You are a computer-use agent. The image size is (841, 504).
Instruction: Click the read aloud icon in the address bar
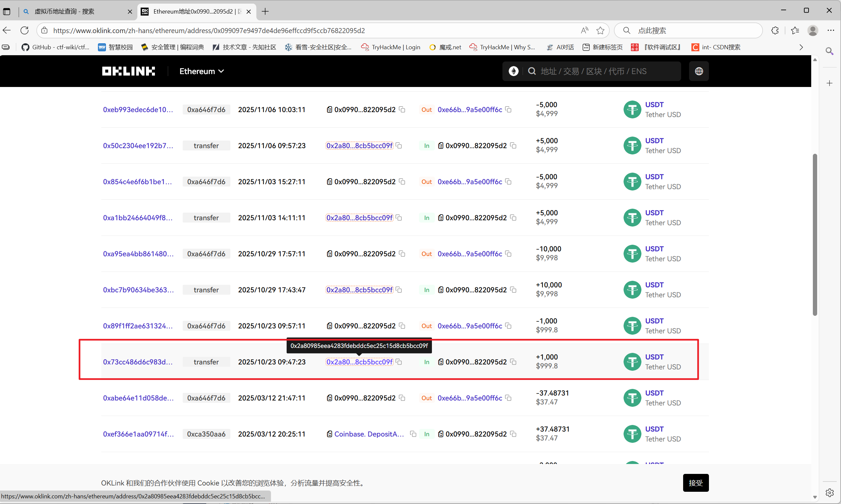584,30
